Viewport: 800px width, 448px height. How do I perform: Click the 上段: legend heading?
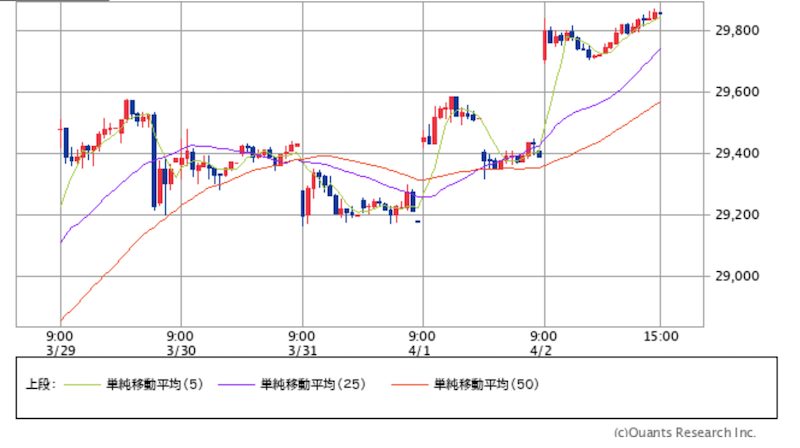[40, 384]
